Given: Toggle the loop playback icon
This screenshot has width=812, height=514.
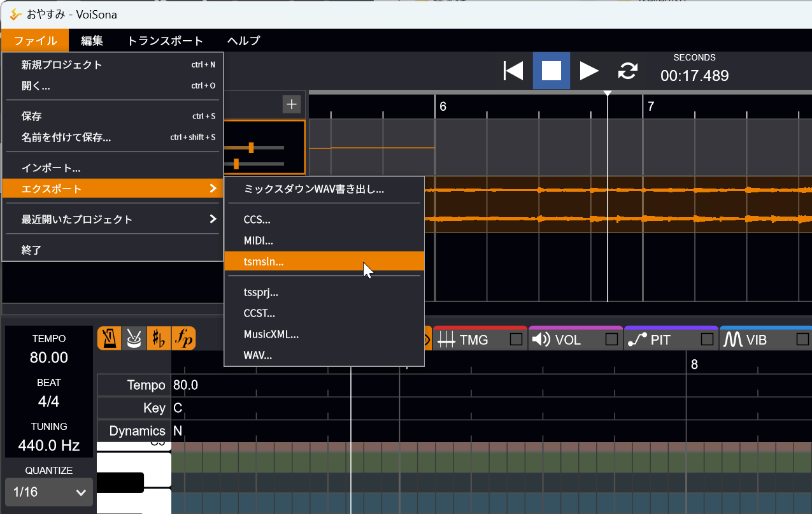Looking at the screenshot, I should 628,71.
